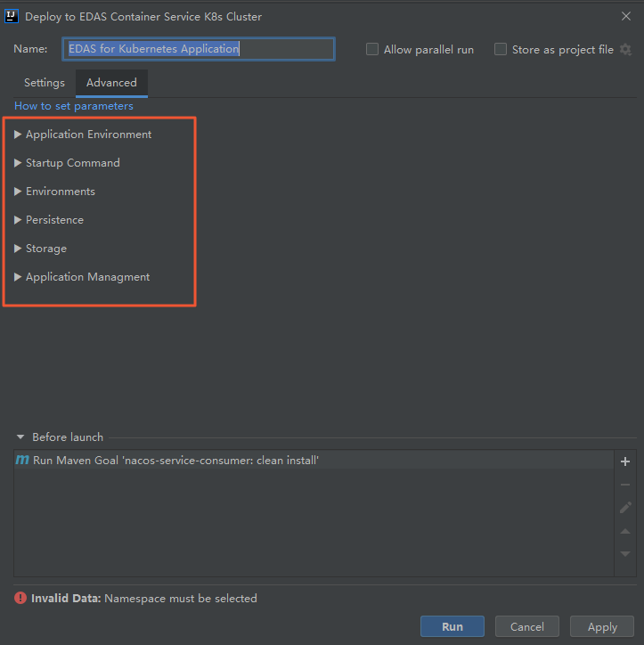
Task: Add a new before launch task
Action: 625,461
